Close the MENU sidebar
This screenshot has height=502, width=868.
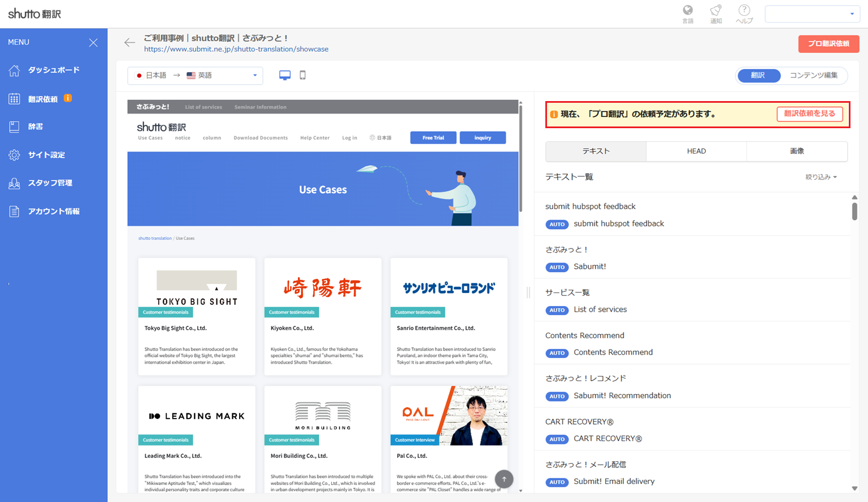(93, 43)
